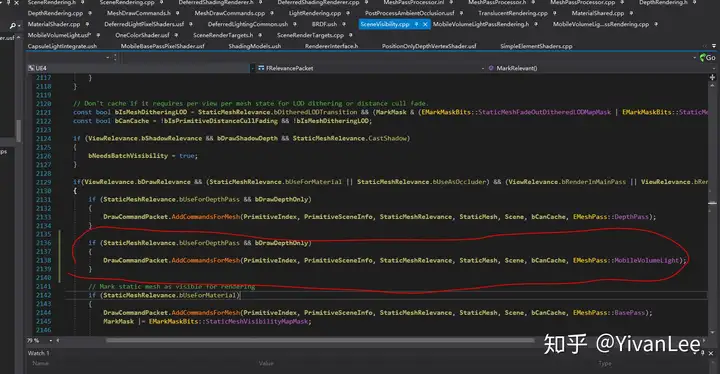Click the Name column header in Watch
Image resolution: width=720 pixels, height=374 pixels.
click(40, 363)
